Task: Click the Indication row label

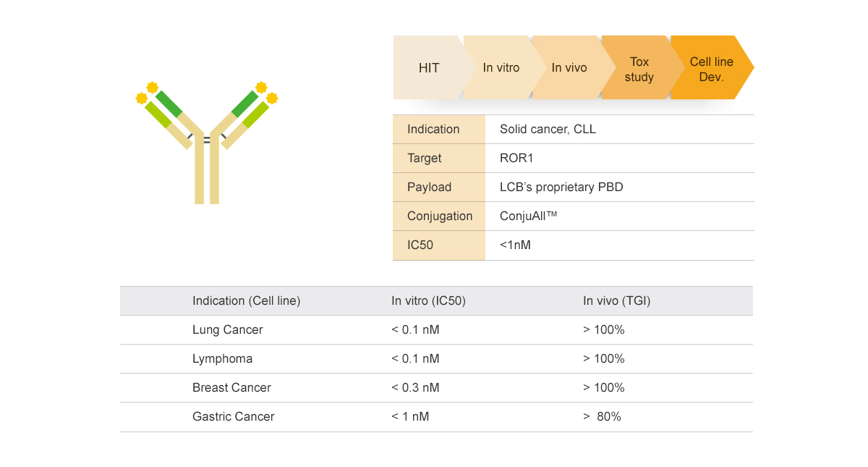Action: 433,130
